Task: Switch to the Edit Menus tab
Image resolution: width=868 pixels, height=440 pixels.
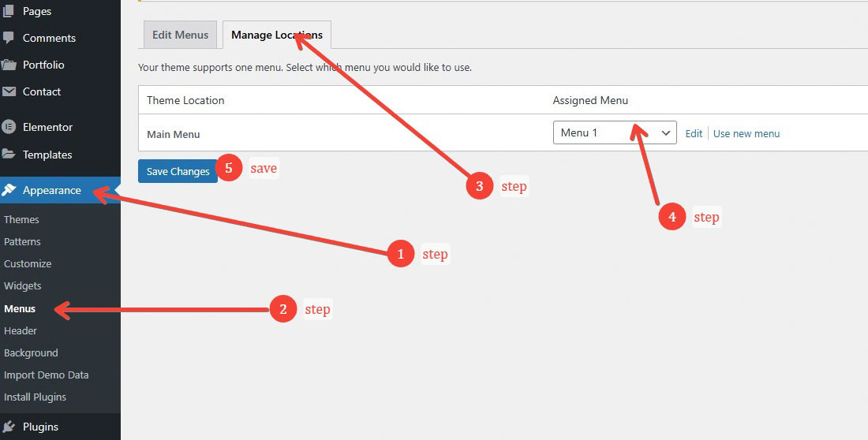Action: click(180, 35)
